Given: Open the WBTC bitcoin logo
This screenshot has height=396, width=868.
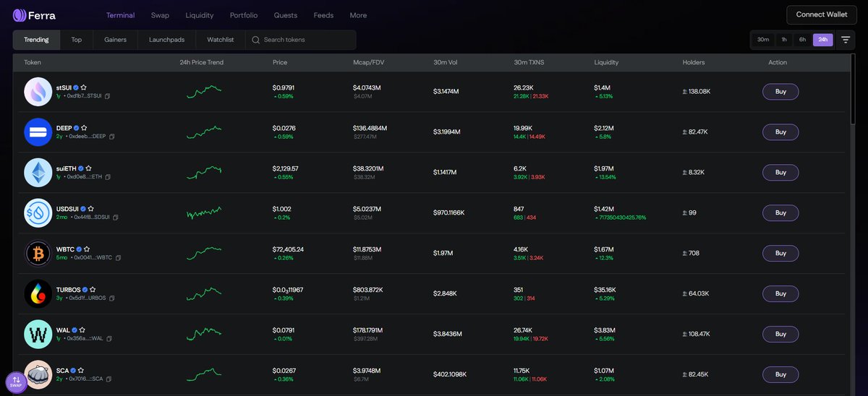Looking at the screenshot, I should pyautogui.click(x=38, y=254).
